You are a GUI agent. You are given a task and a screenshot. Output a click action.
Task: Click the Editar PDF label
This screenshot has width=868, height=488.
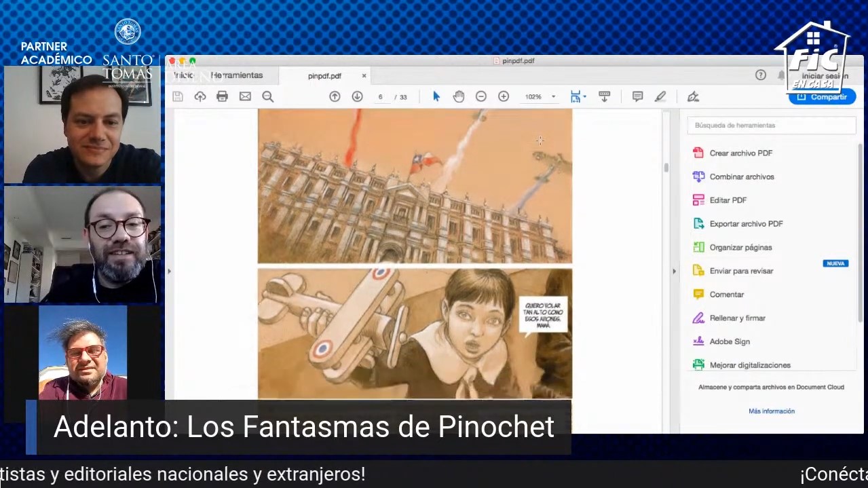point(728,200)
